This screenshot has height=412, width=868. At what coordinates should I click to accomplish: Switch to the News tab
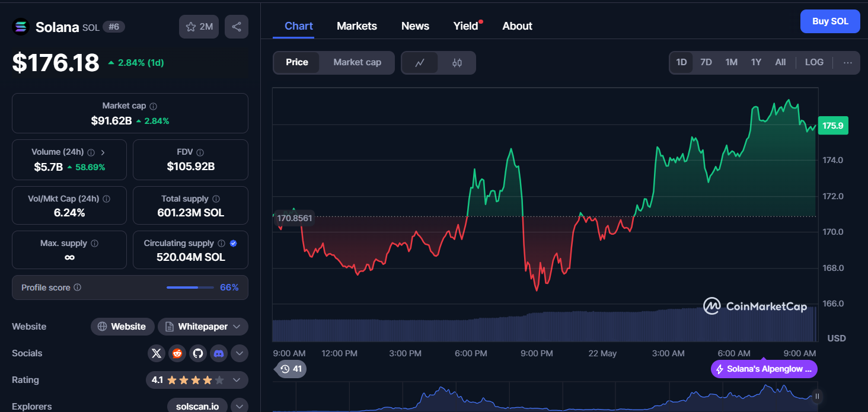coord(415,26)
